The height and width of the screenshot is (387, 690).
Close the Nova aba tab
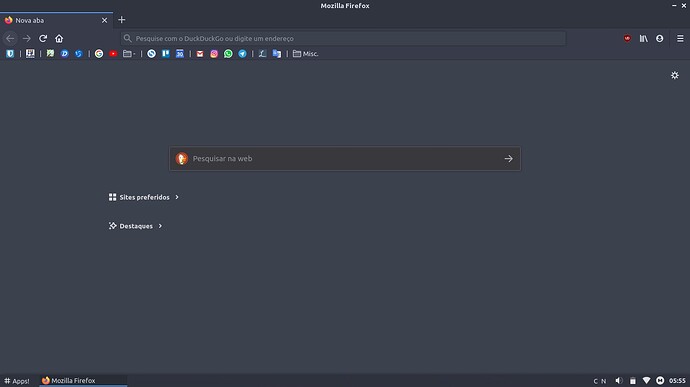click(x=104, y=20)
